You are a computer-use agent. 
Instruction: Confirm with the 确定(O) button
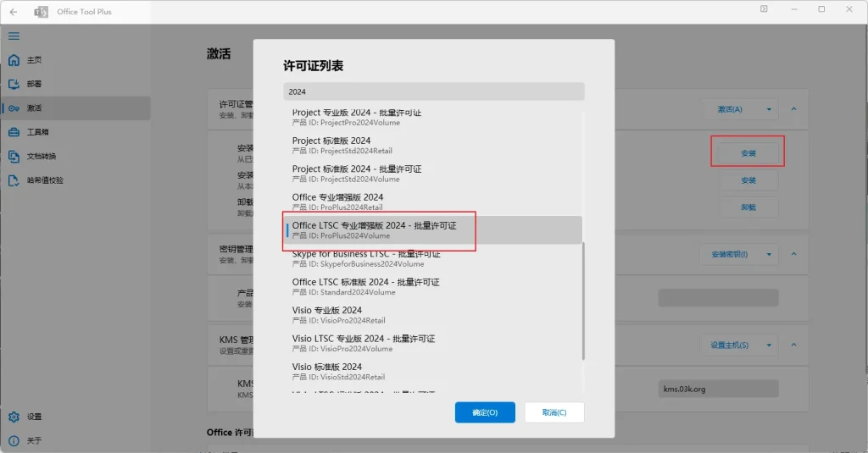(485, 412)
